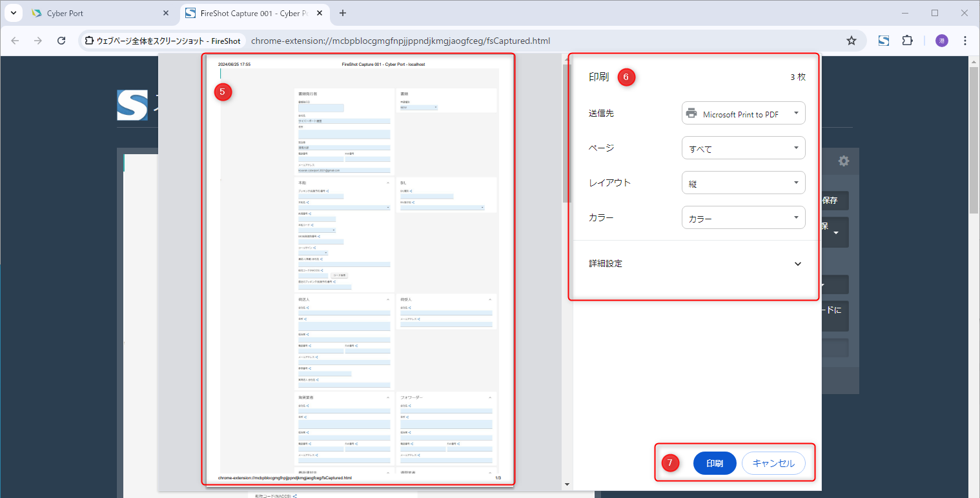Open the Chrome three-dot menu

click(965, 41)
